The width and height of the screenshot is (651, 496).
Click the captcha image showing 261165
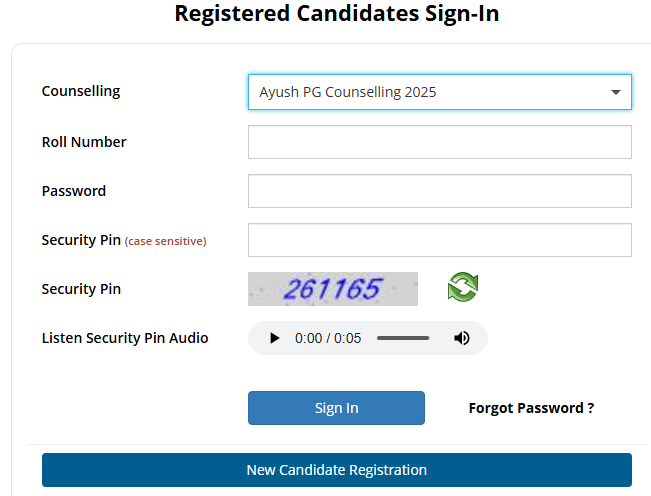[x=333, y=289]
